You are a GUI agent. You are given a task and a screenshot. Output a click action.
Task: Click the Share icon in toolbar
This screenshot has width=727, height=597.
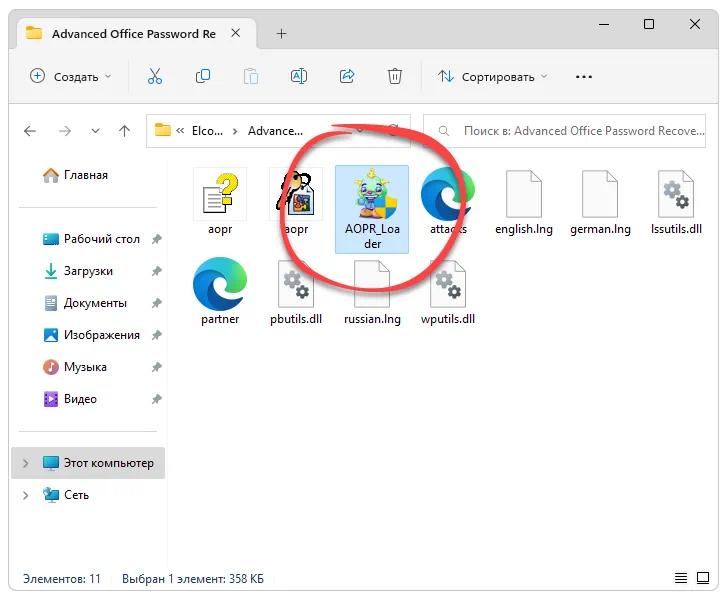click(347, 76)
